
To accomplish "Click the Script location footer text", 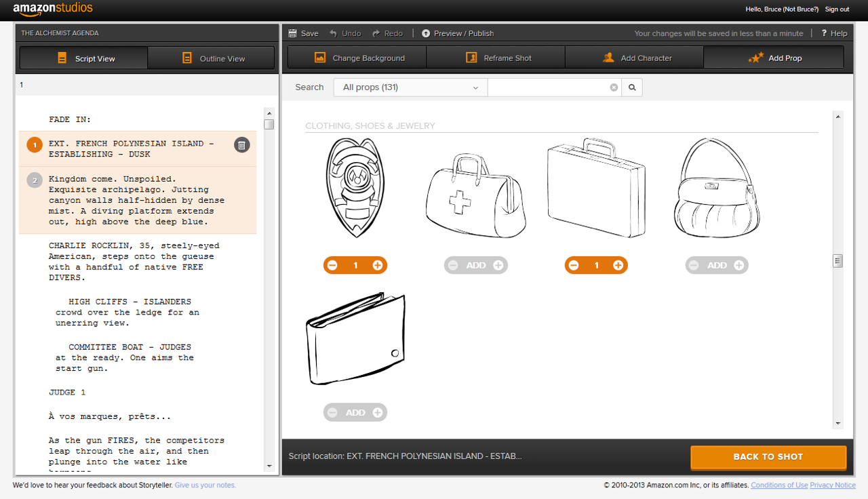I will 406,456.
